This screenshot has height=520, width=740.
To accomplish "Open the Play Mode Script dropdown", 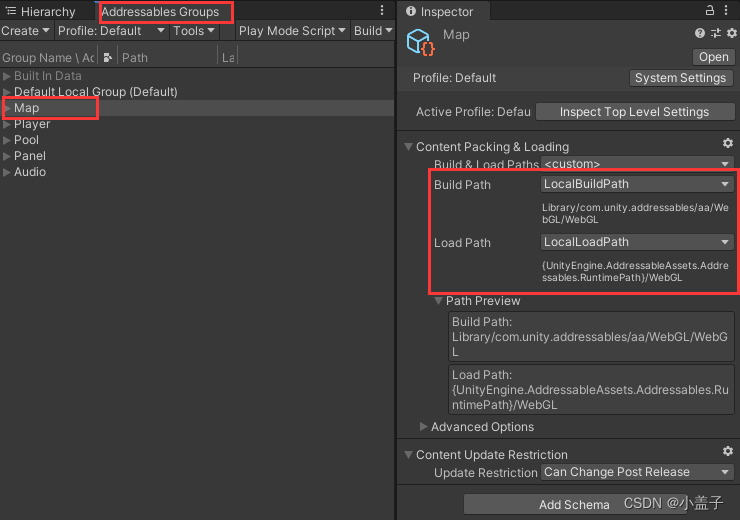I will tap(292, 31).
